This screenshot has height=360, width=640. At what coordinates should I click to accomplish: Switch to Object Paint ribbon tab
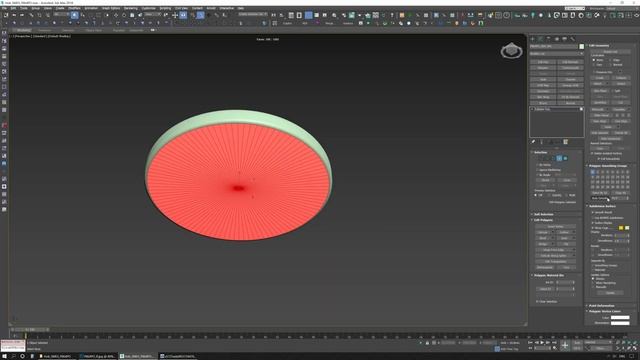pyautogui.click(x=93, y=30)
